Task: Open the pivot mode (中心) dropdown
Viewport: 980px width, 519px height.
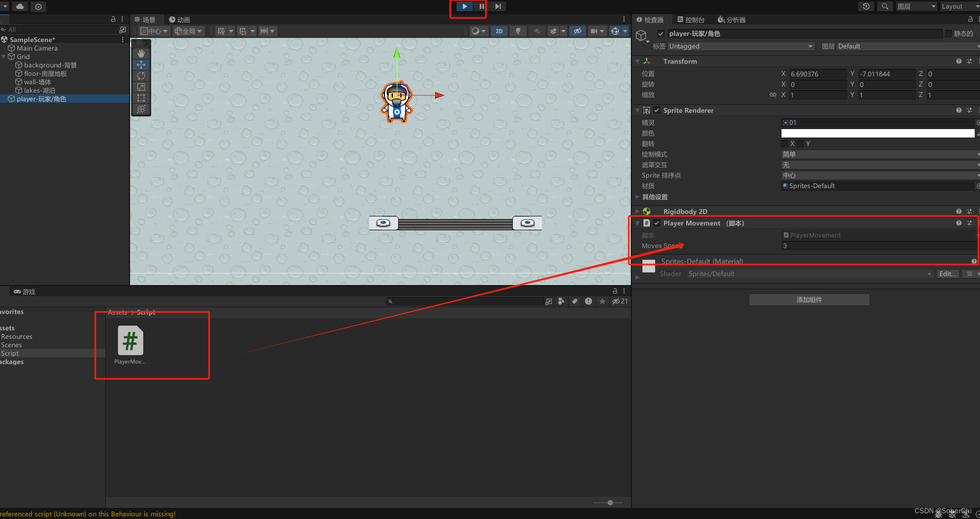Action: (154, 31)
